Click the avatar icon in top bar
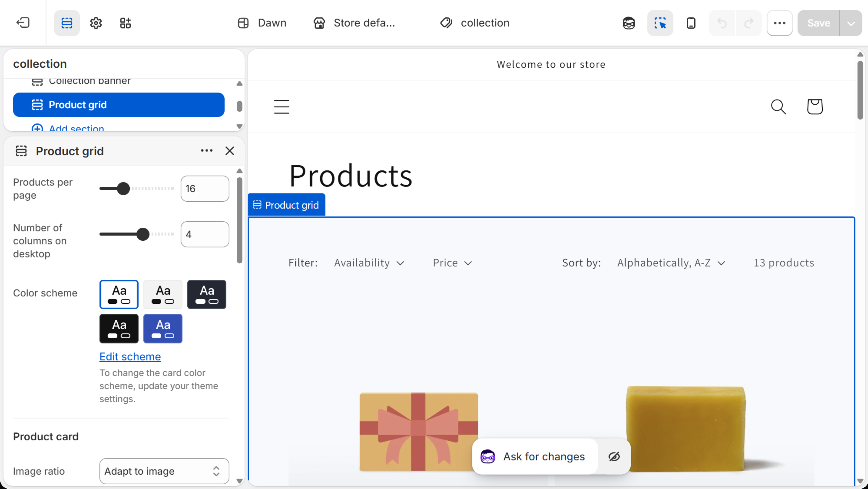868x489 pixels. coord(629,23)
